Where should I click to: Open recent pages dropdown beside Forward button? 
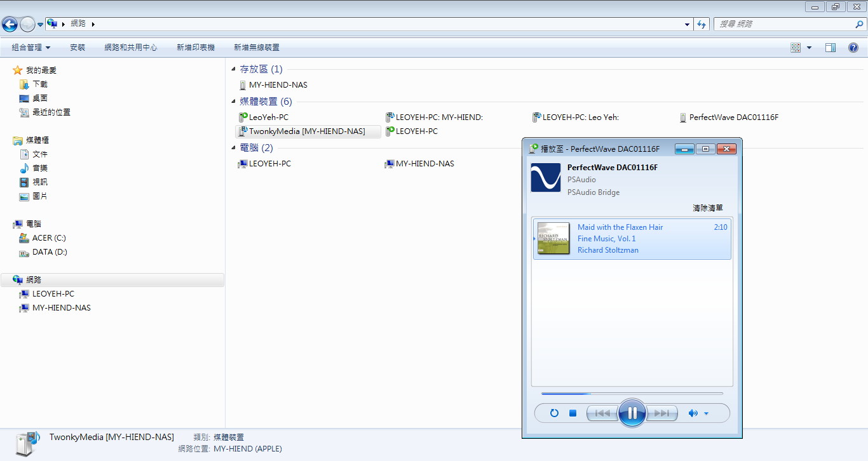pyautogui.click(x=41, y=25)
